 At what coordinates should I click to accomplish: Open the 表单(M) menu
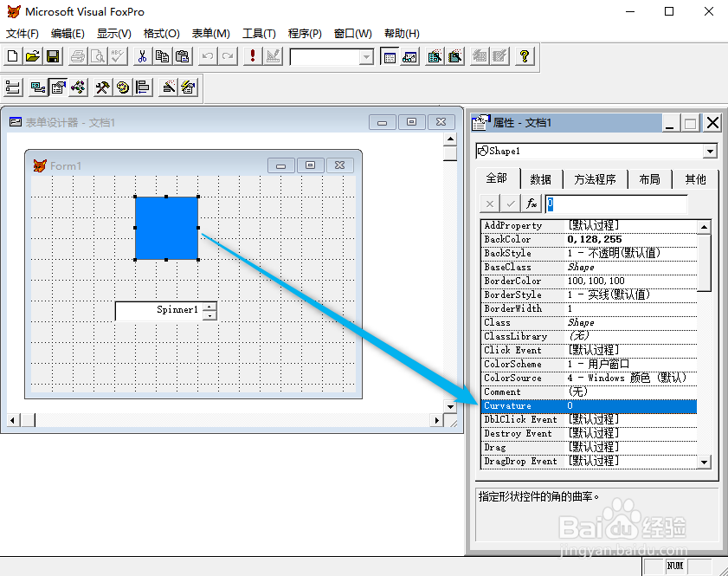211,34
